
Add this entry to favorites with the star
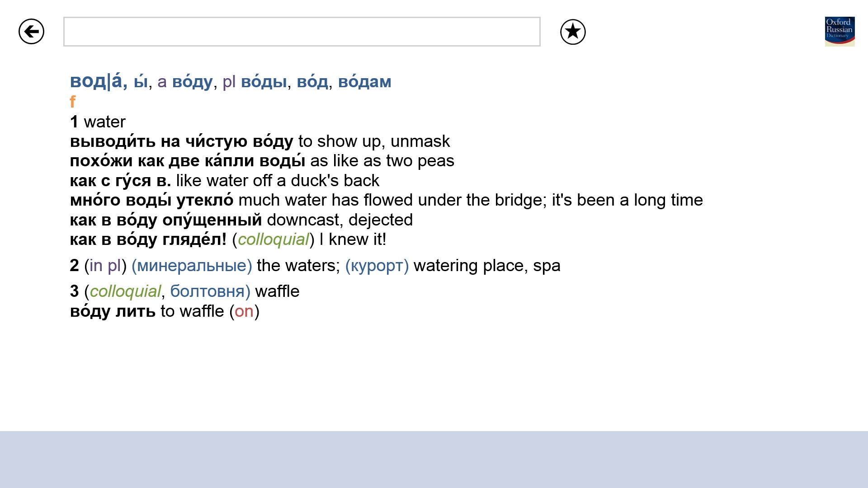coord(573,32)
